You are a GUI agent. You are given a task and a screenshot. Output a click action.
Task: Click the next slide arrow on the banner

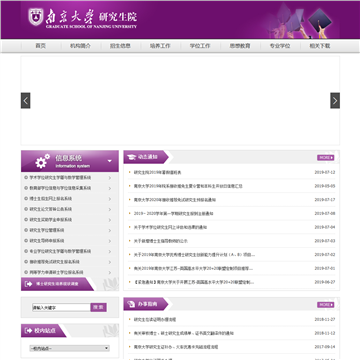click(x=335, y=100)
